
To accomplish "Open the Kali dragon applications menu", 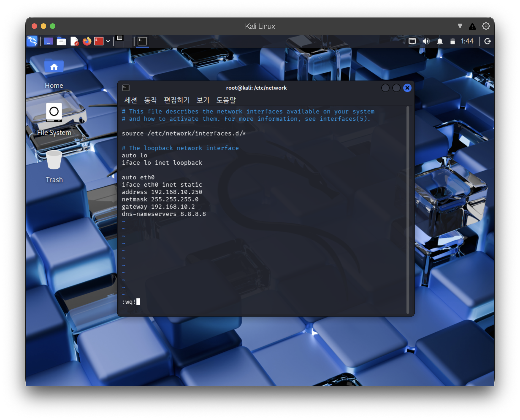I will (32, 41).
